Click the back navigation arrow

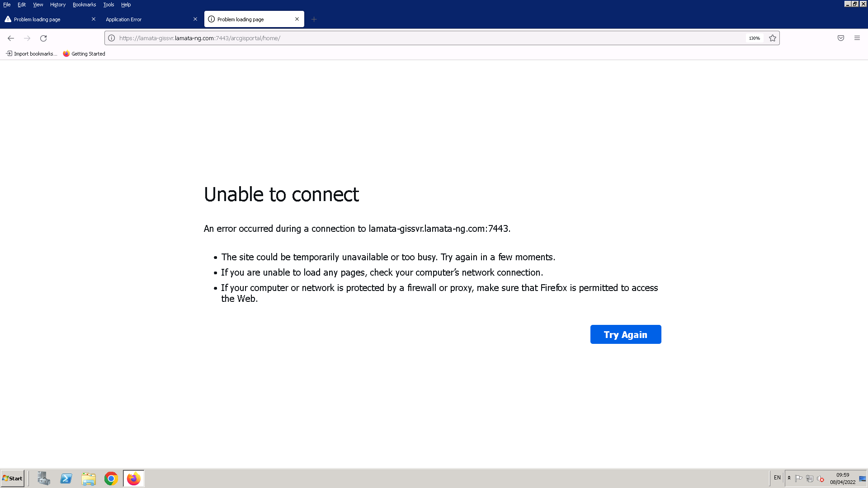11,38
